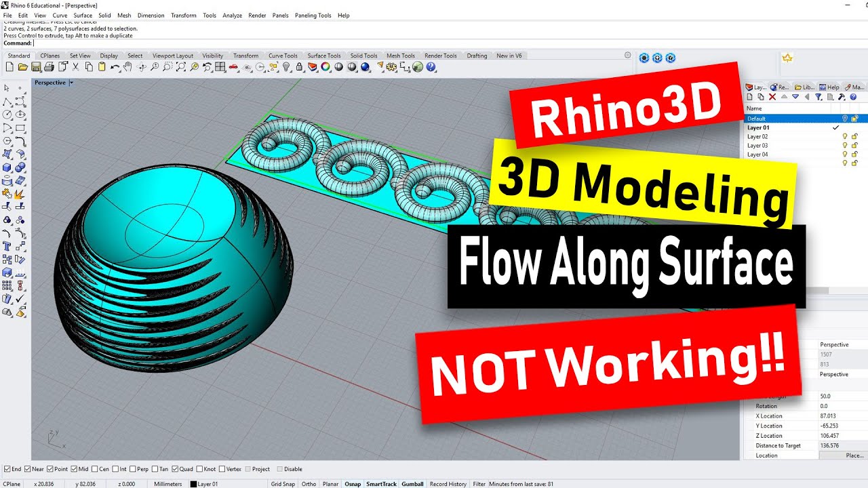Viewport: 868px width, 488px height.
Task: Toggle Grid Snap in the status bar
Action: [x=283, y=484]
